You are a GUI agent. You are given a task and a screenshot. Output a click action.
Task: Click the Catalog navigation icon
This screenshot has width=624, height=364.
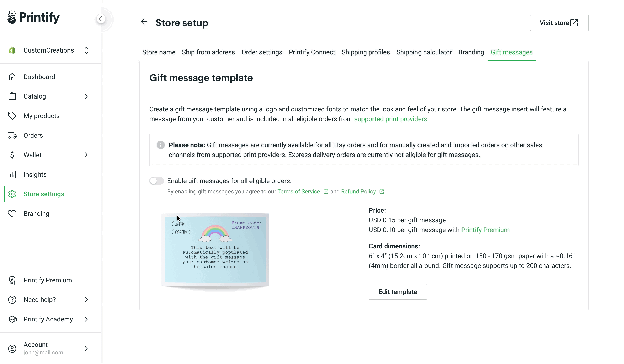click(12, 96)
